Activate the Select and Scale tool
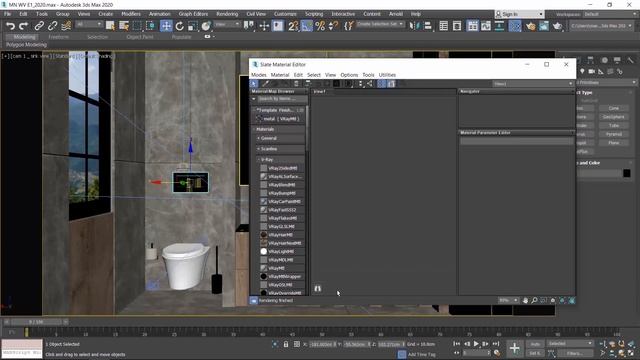The height and width of the screenshot is (360, 640). [193, 26]
